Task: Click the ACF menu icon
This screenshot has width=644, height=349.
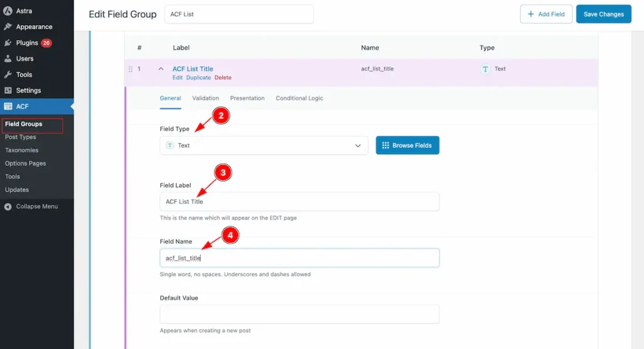Action: point(8,106)
